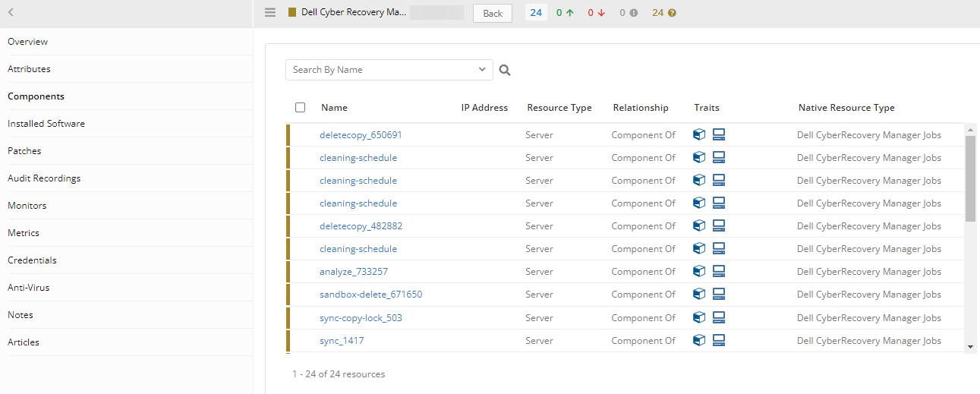Click Component Of in the analyze_733257 row

pos(643,272)
